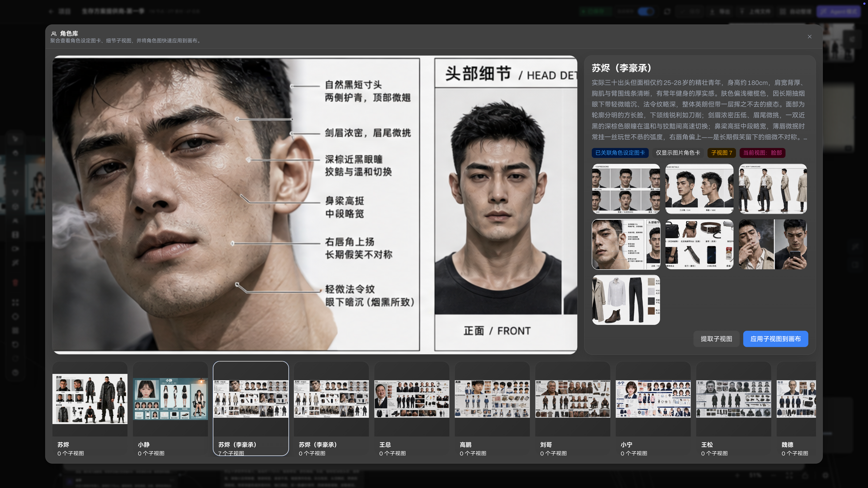The width and height of the screenshot is (868, 488).
Task: Click the character description paragraph text
Action: pos(699,110)
